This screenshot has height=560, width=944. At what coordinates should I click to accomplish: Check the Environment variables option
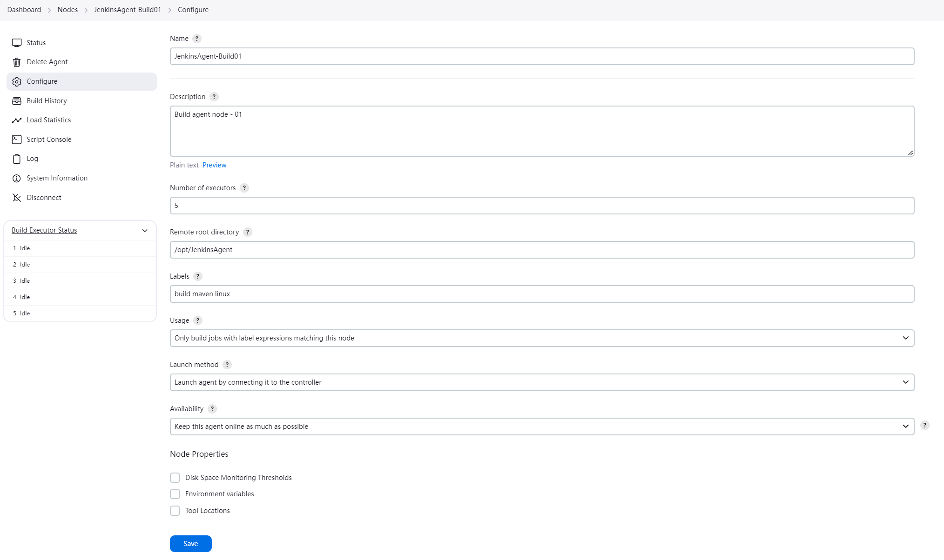coord(175,493)
